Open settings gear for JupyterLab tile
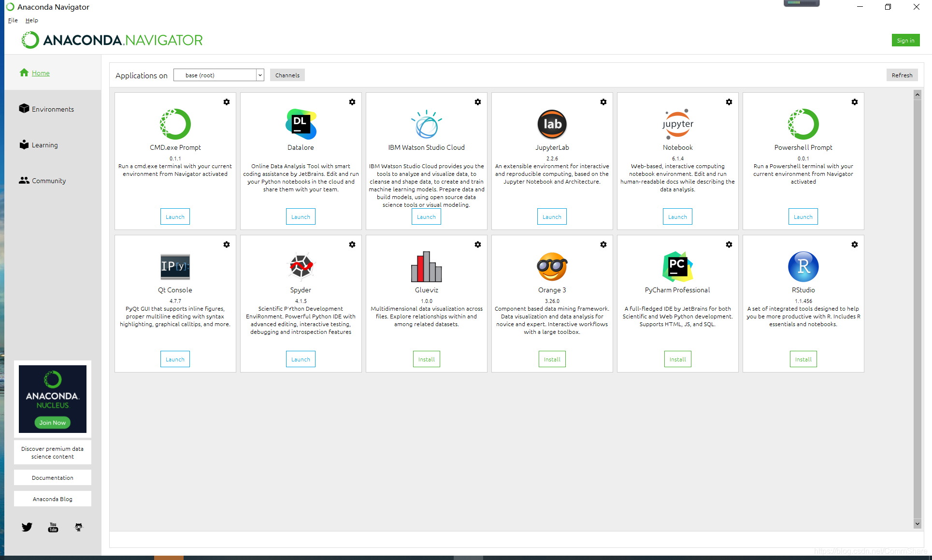The image size is (932, 560). click(603, 102)
